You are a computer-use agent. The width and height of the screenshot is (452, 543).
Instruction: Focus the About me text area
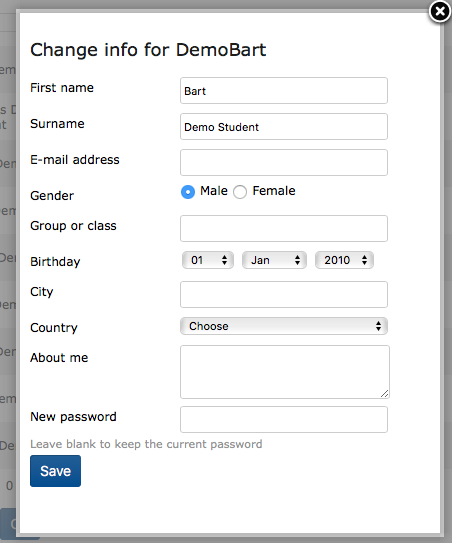click(x=285, y=372)
